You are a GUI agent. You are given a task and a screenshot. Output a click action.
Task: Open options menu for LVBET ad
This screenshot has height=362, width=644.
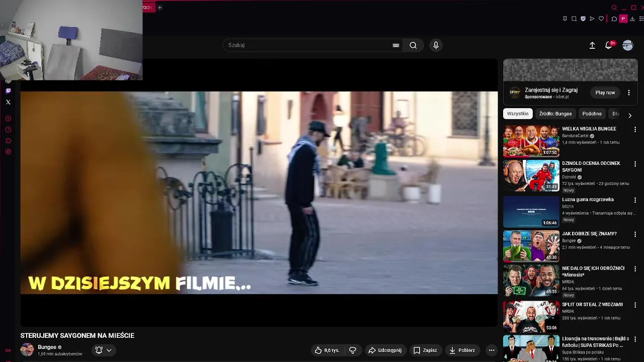click(x=629, y=93)
